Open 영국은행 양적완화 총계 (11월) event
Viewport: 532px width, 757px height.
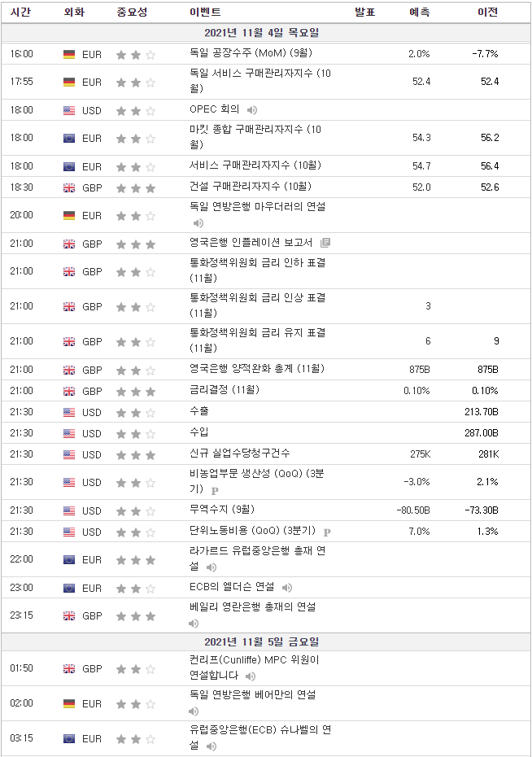tap(257, 369)
